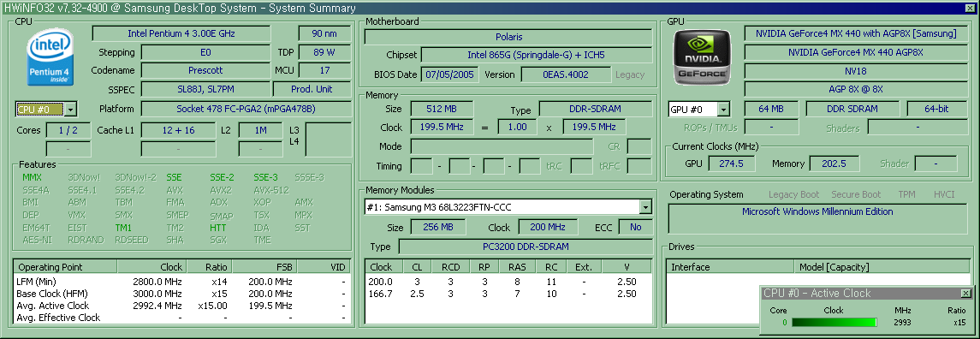The height and width of the screenshot is (339, 980).
Task: Click the SSE-3 feature flag
Action: click(x=265, y=177)
